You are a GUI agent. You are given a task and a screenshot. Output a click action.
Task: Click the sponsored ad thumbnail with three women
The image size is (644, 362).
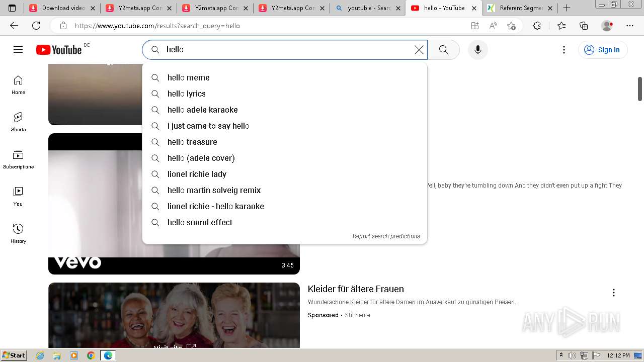pos(174,315)
